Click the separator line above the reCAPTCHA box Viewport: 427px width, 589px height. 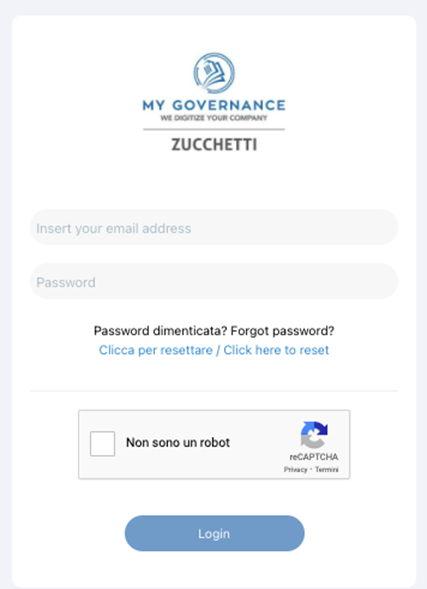point(214,391)
